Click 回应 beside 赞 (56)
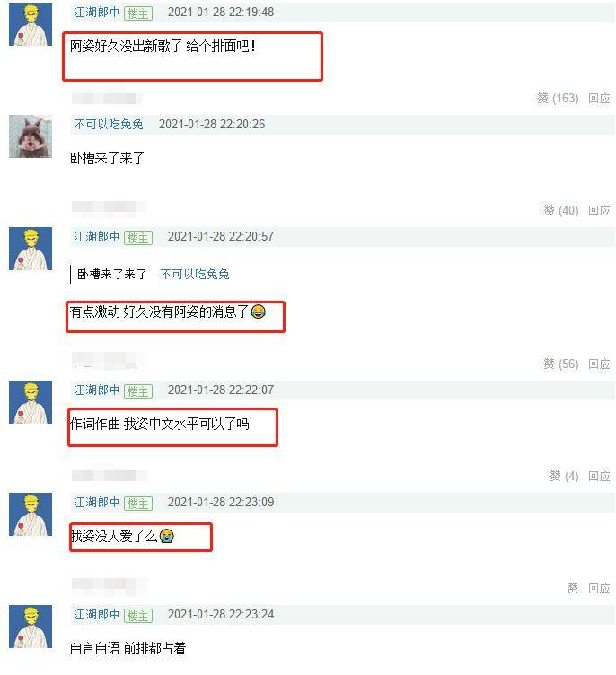 click(599, 364)
